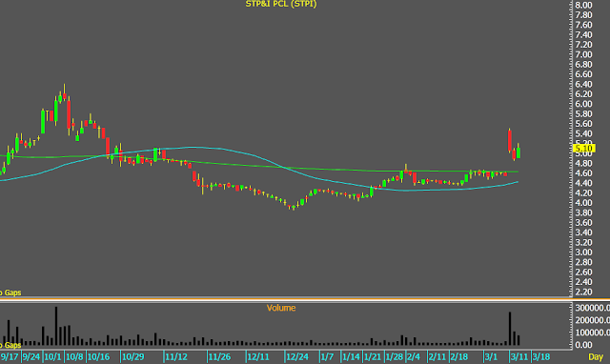The height and width of the screenshot is (364, 610).
Task: Select the 1/14 date marker
Action: [x=351, y=357]
